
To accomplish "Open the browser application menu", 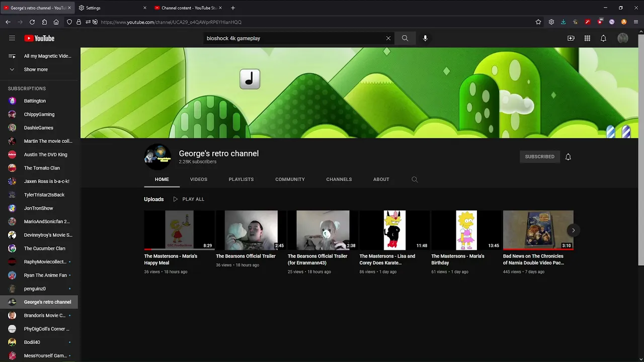I will click(x=636, y=22).
